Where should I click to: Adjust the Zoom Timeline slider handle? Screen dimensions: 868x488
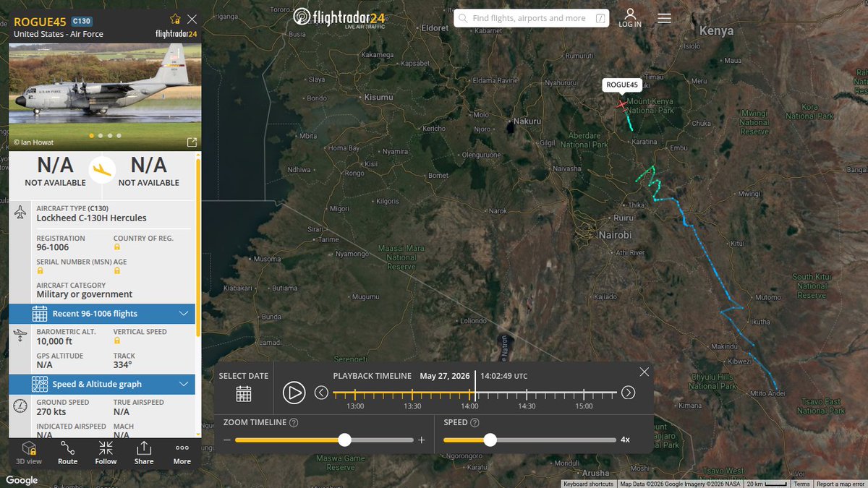(x=345, y=440)
